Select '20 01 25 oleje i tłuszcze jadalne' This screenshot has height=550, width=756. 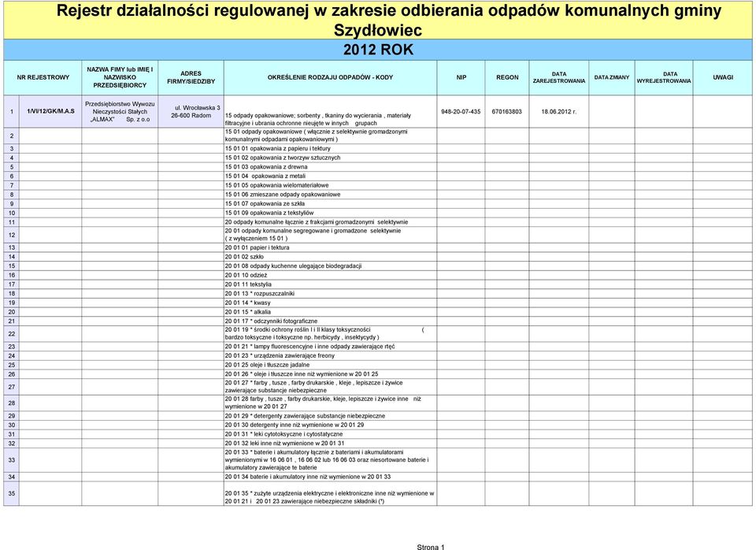[x=330, y=365]
